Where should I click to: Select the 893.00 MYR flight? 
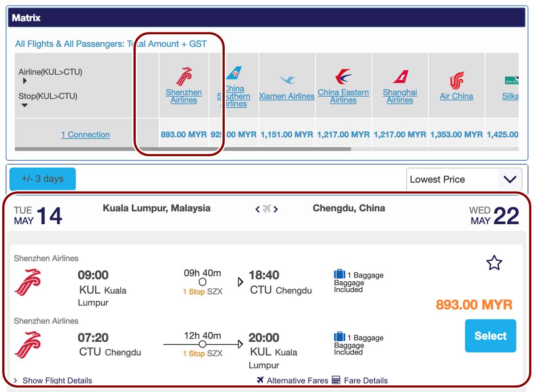(490, 336)
